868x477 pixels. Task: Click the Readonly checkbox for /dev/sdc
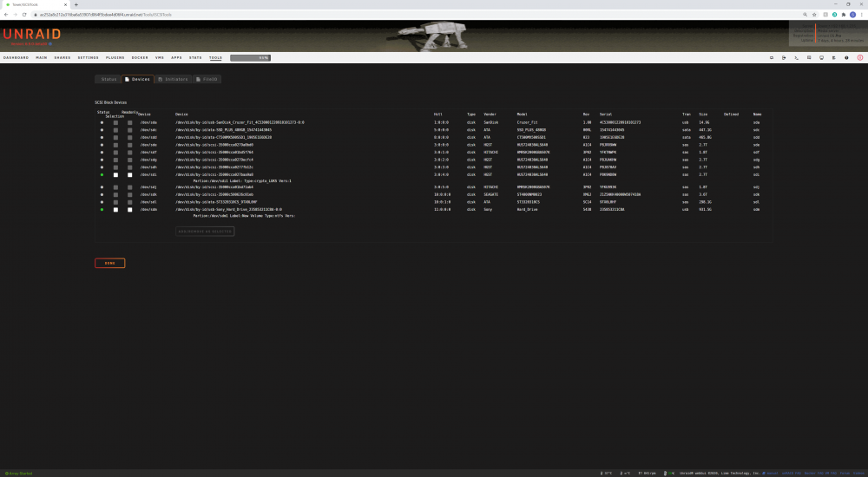(130, 130)
